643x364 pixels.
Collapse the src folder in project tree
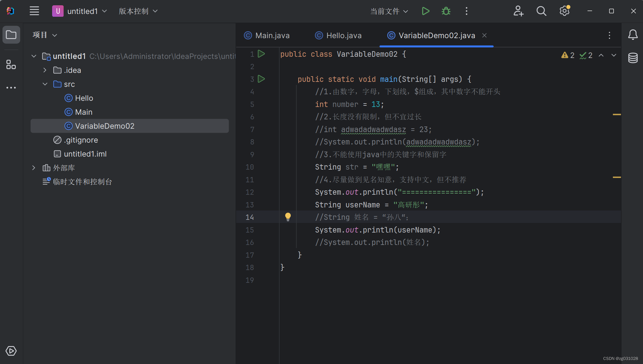45,84
